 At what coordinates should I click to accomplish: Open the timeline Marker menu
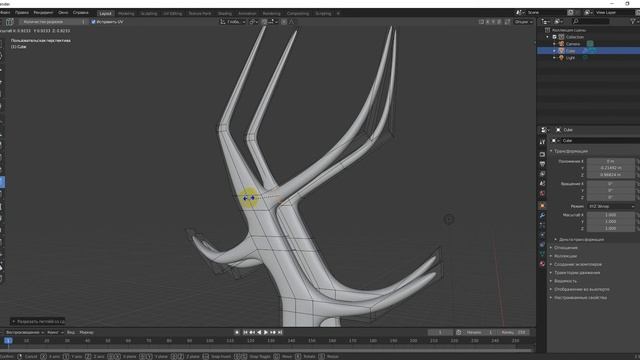(86, 332)
